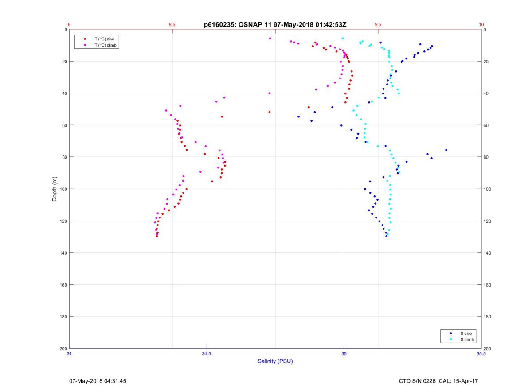The height and width of the screenshot is (392, 532).
Task: Click the timestamp "07-May-2018 04:31:45"
Action: [98, 381]
